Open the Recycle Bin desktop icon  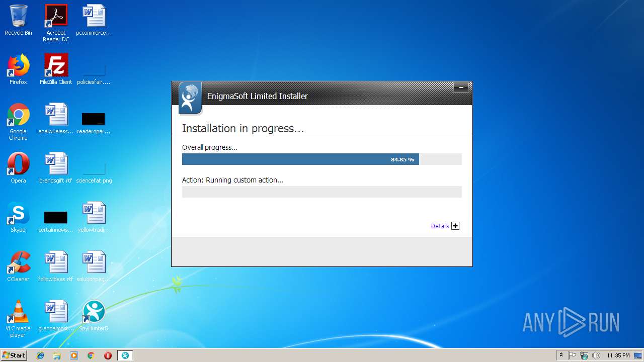[x=18, y=20]
